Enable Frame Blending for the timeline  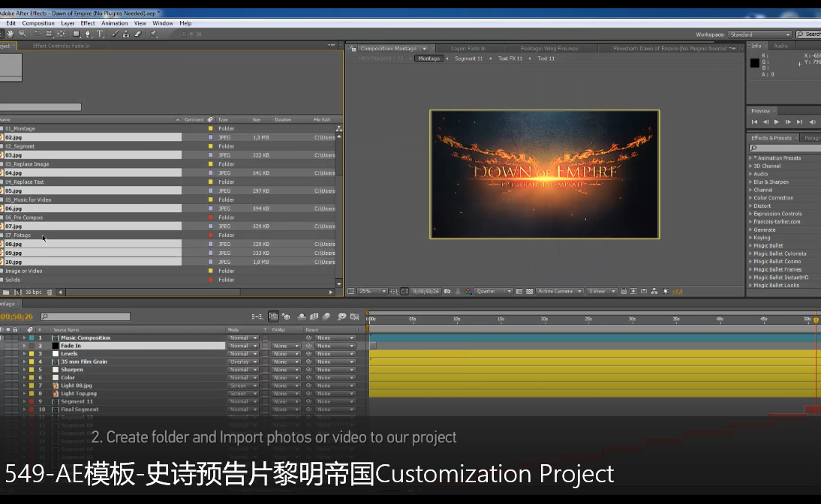pos(314,316)
